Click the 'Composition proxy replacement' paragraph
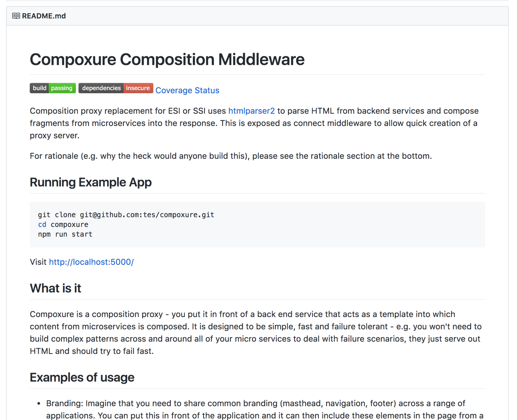Screen dimensions: 517x420 pyautogui.click(x=254, y=123)
